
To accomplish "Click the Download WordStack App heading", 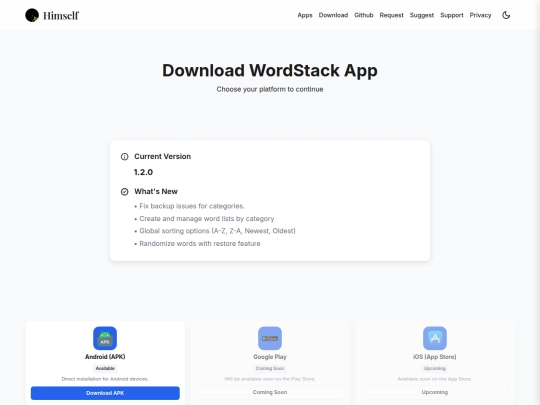I will click(x=270, y=70).
